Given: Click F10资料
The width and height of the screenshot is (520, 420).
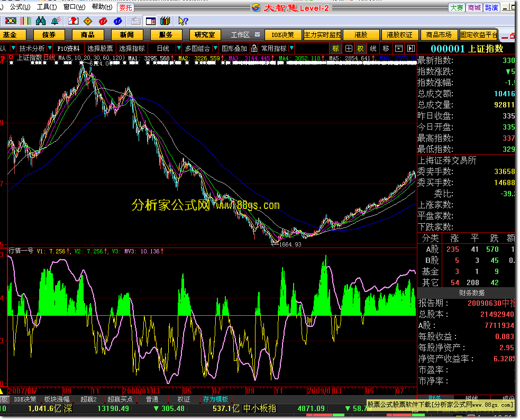Looking at the screenshot, I should tap(68, 49).
